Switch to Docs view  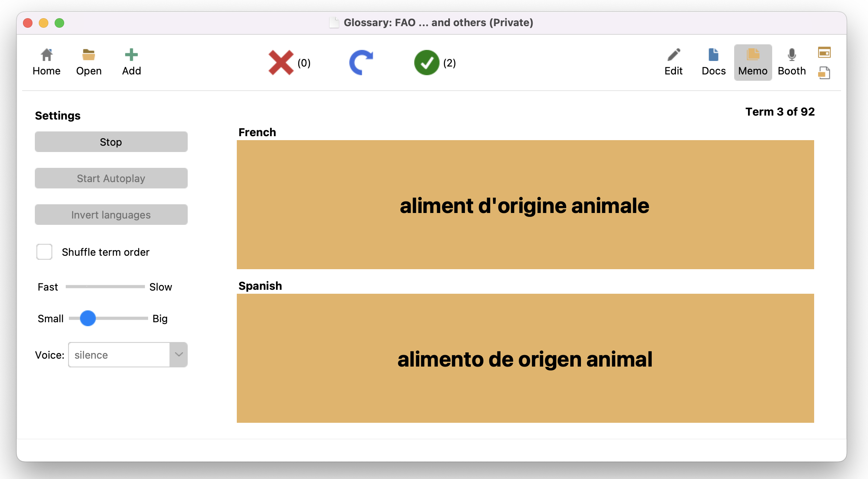[x=714, y=62]
